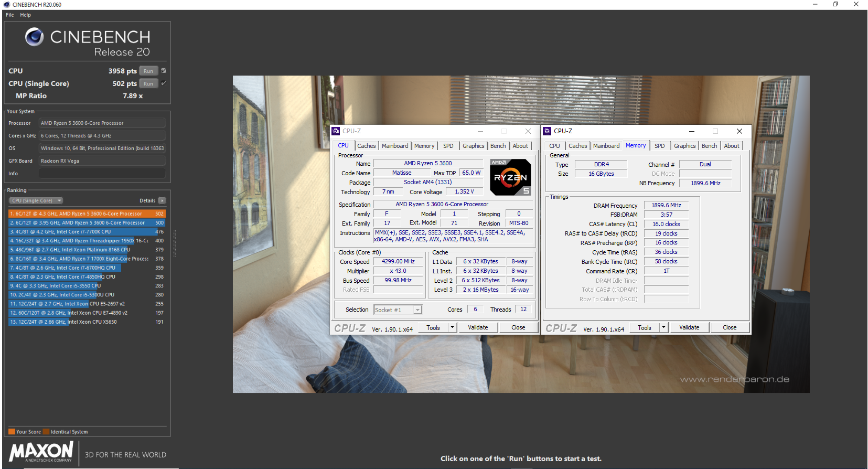Click the Identical System legend swatch
Screen dimensions: 868x469
pos(46,432)
